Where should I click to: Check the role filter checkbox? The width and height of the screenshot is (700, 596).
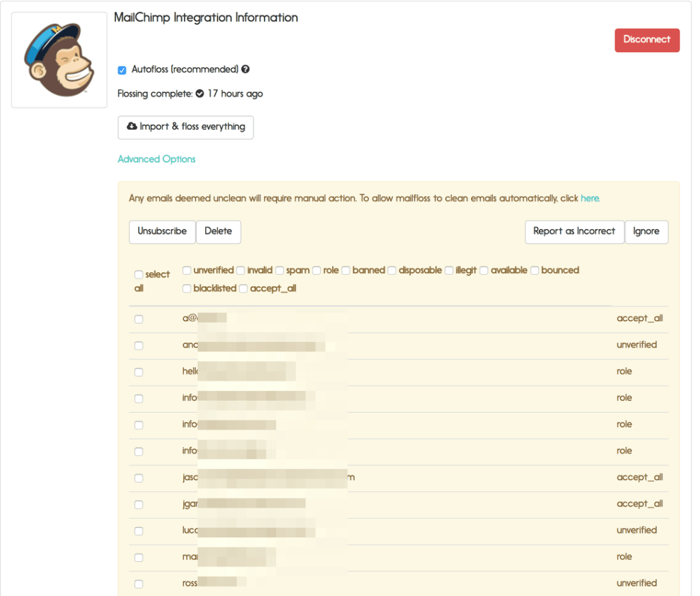click(317, 271)
